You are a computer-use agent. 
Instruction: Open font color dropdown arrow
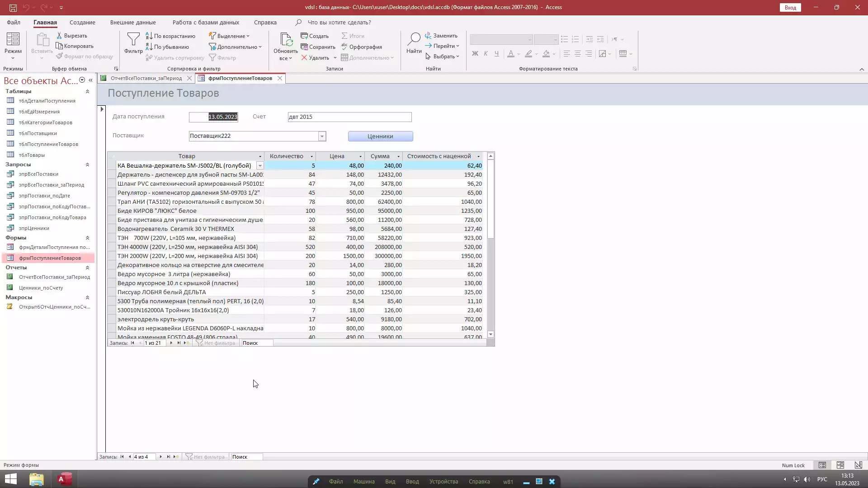tap(519, 54)
